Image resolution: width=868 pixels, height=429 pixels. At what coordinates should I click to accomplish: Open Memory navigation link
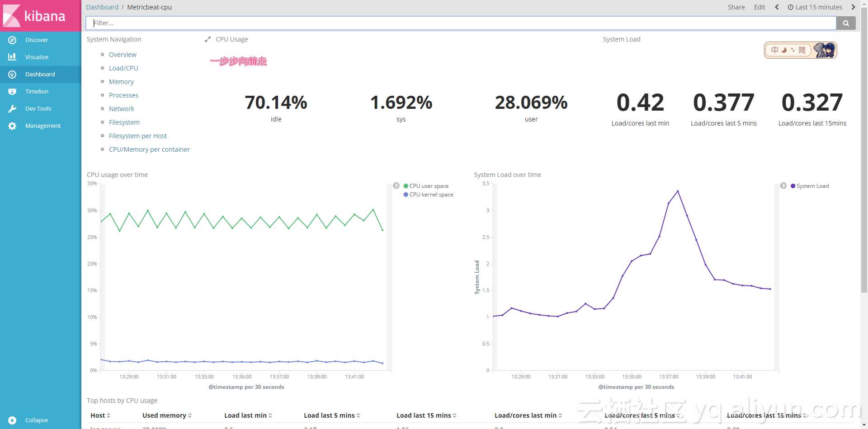pyautogui.click(x=121, y=82)
